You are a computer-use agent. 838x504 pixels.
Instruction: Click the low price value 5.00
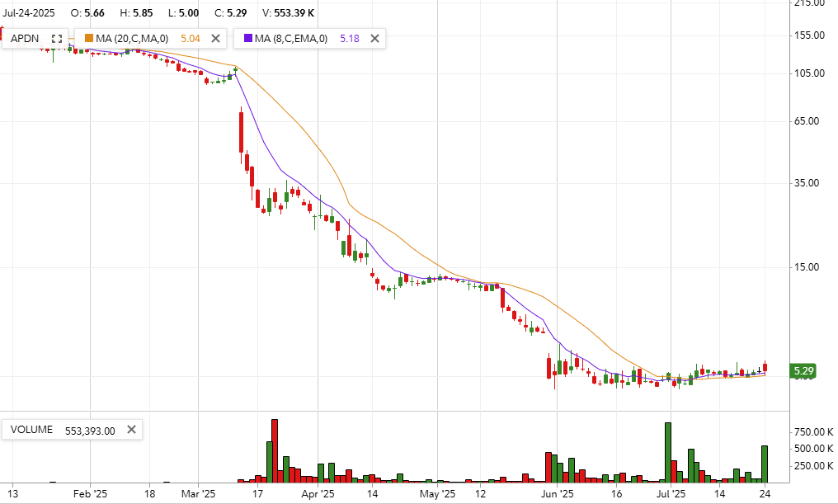(x=188, y=13)
